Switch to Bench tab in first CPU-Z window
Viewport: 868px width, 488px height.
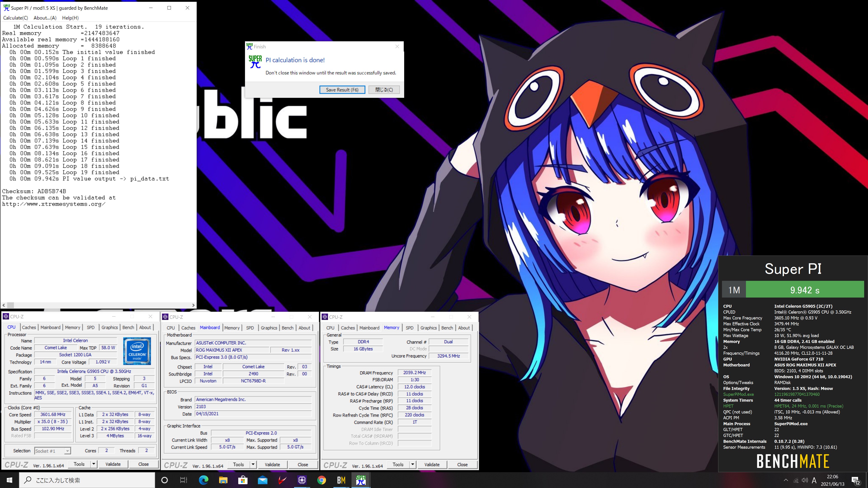coord(128,327)
